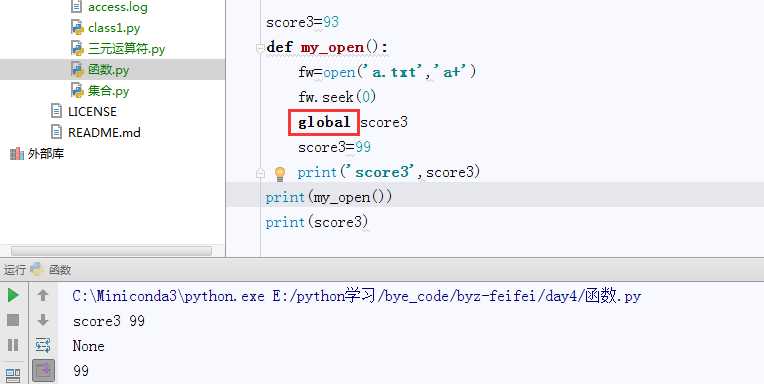Viewport: 764px width, 384px height.
Task: Open access.log in the project tree
Action: (x=117, y=7)
